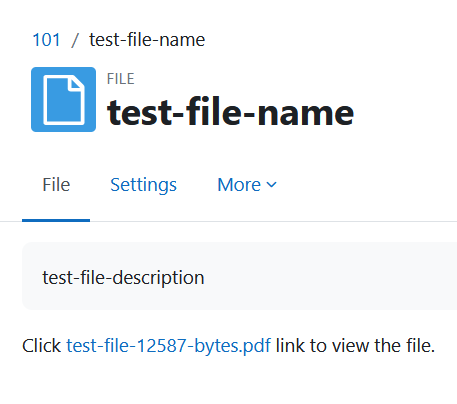457x404 pixels.
Task: Click the blue underline beneath File tab
Action: [56, 220]
